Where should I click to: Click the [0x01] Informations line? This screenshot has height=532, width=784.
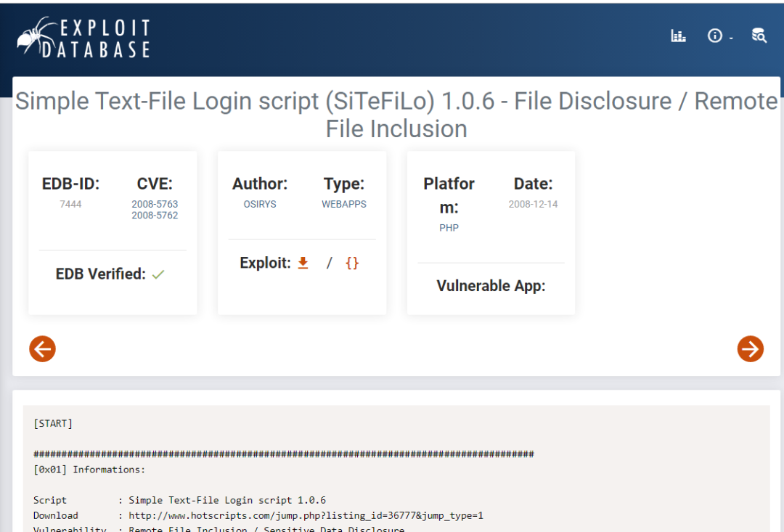click(x=89, y=470)
